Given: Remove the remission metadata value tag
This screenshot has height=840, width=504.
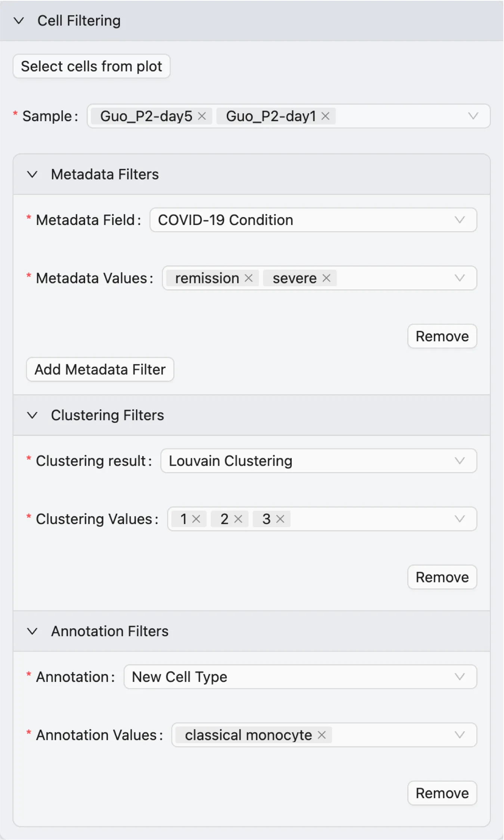Looking at the screenshot, I should pos(248,278).
